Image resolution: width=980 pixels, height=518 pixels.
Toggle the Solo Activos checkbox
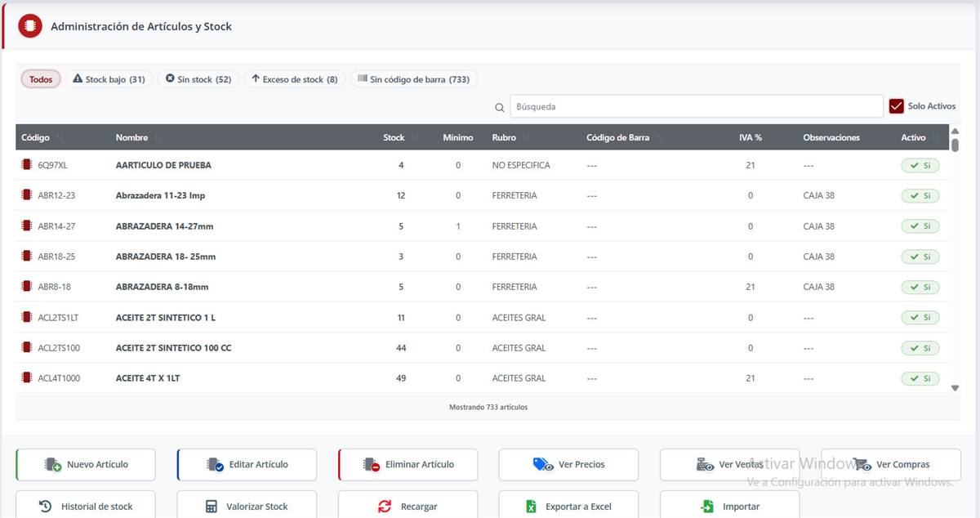point(897,106)
